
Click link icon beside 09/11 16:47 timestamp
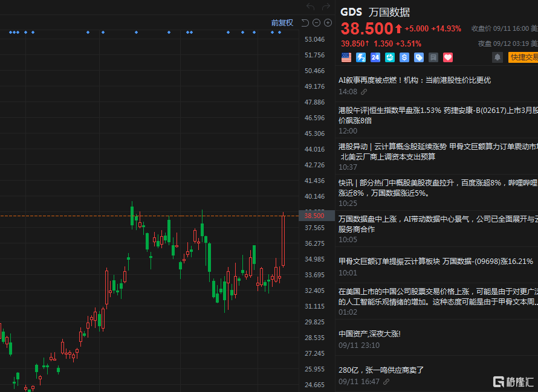(x=386, y=382)
